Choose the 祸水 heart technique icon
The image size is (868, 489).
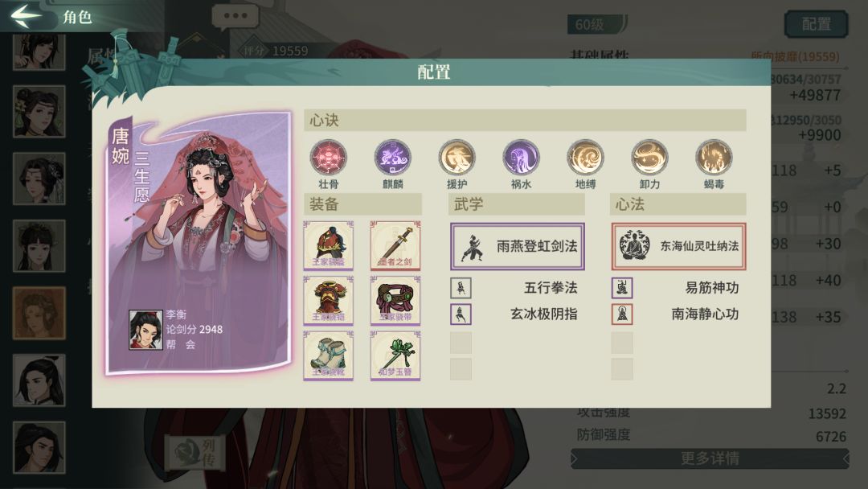(x=521, y=158)
